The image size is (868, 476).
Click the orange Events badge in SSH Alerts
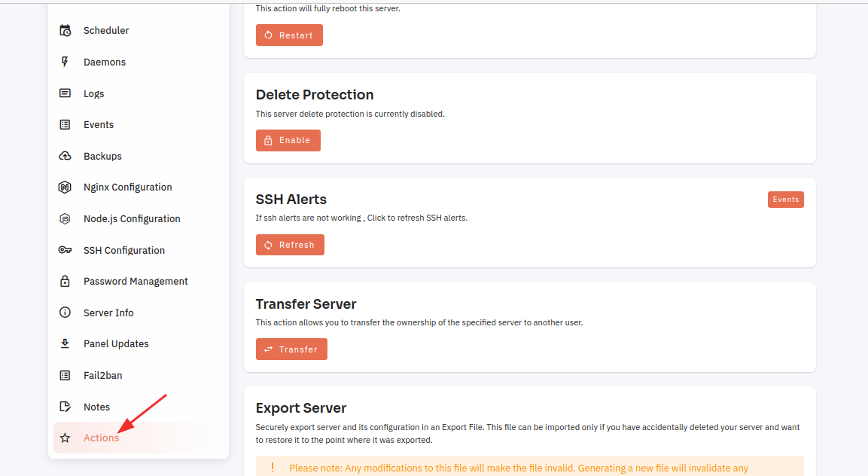(785, 200)
